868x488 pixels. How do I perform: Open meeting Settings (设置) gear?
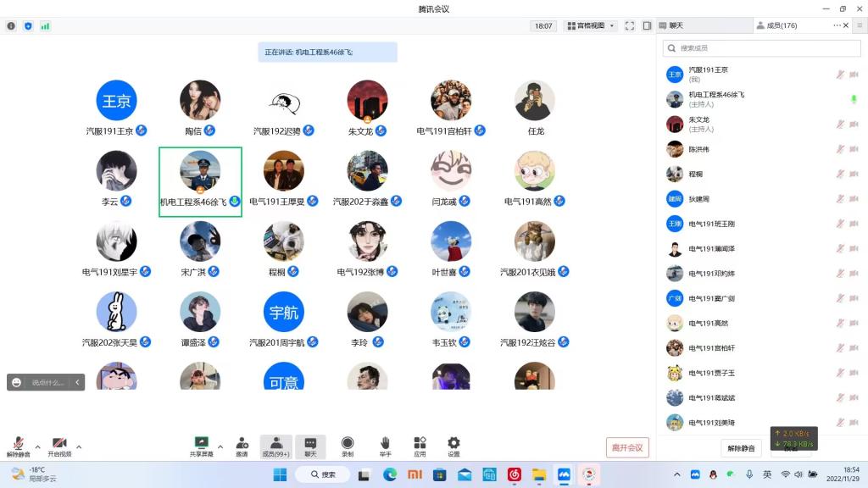click(x=453, y=443)
